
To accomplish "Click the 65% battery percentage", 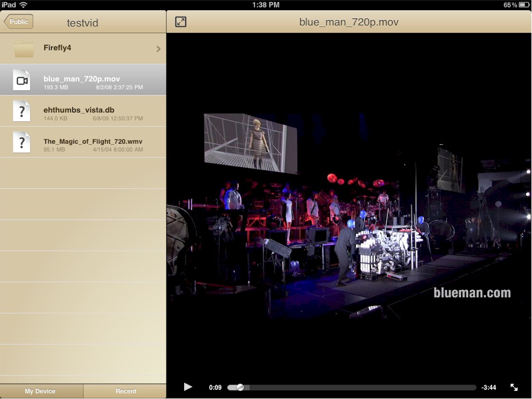I will [510, 5].
